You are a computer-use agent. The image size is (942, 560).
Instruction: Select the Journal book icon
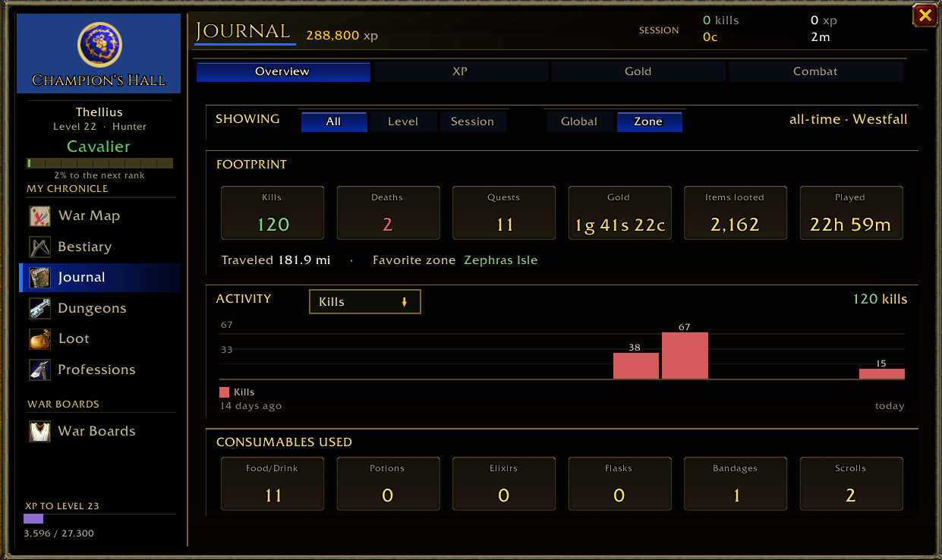pos(40,278)
